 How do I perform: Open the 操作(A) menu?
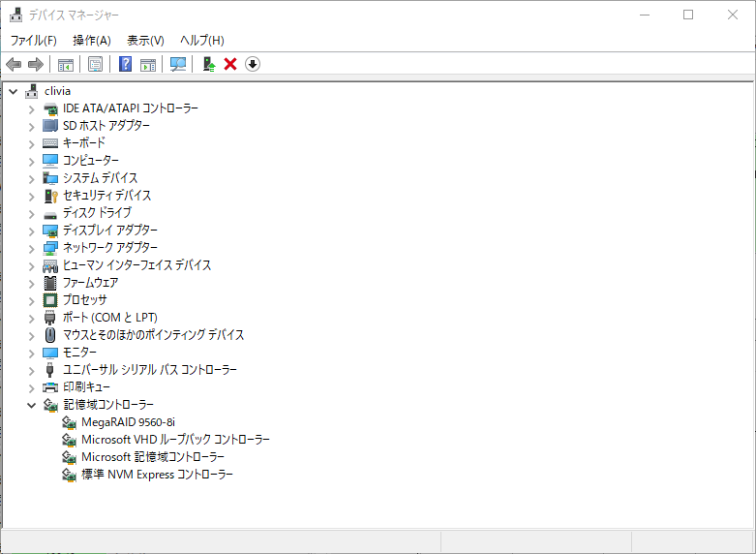[x=92, y=40]
